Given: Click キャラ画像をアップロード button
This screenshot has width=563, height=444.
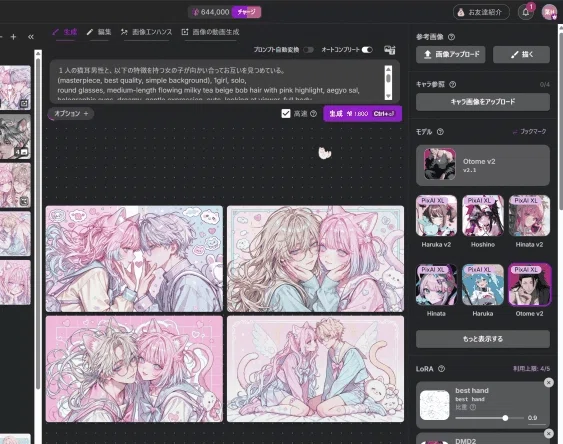Looking at the screenshot, I should coord(483,102).
